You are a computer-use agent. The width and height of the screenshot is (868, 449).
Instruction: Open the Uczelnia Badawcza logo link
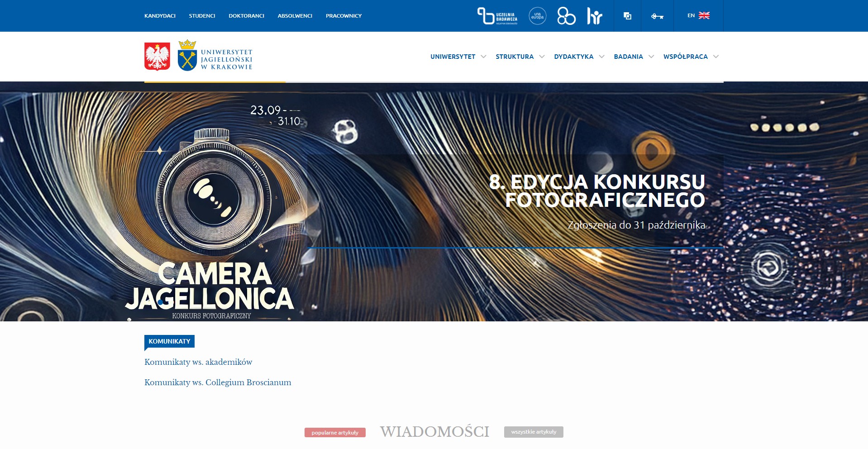click(497, 16)
